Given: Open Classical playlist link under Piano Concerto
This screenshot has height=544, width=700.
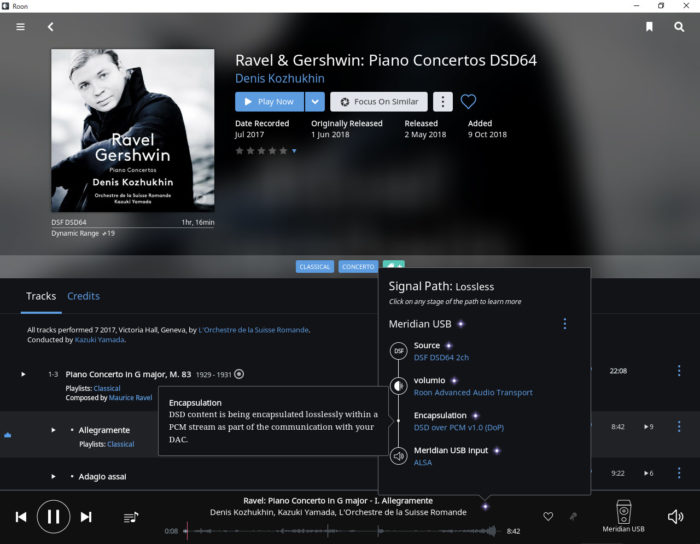Looking at the screenshot, I should tap(107, 388).
